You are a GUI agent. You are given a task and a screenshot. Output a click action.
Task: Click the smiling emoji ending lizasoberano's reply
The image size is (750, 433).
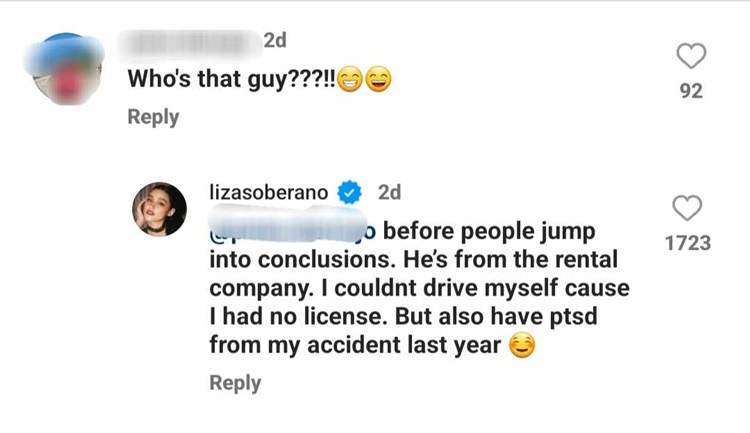(x=522, y=346)
